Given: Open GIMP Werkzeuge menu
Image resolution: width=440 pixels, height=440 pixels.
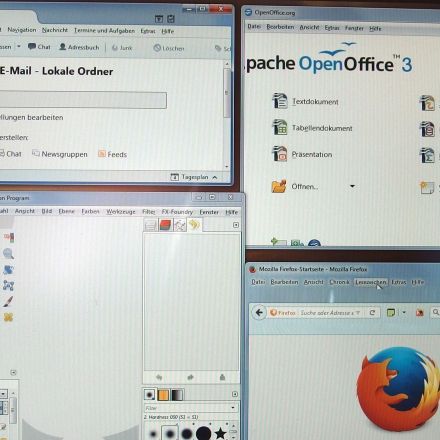Looking at the screenshot, I should coord(121,212).
